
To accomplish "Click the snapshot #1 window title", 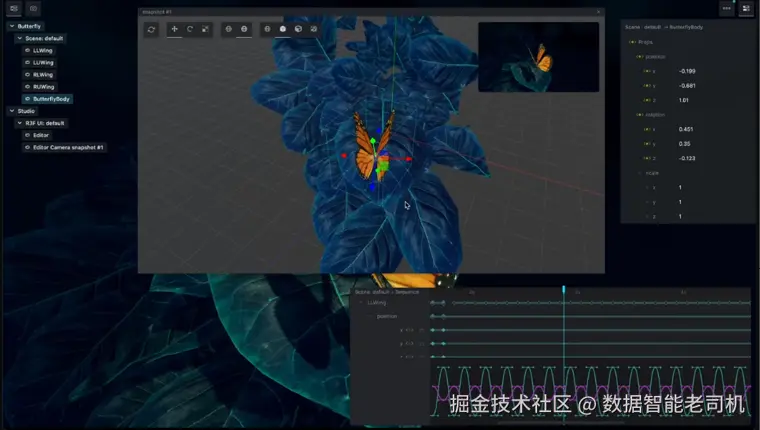I will coord(157,12).
